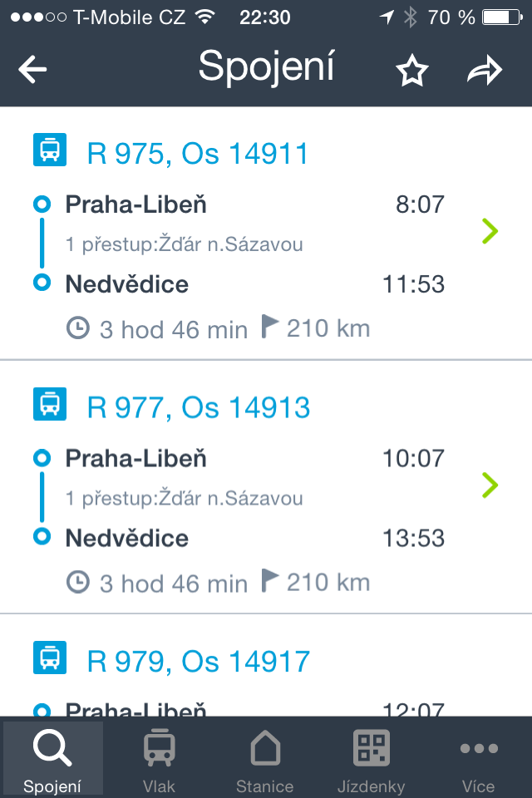Tap train icon beside R 977, Os 14913
This screenshot has height=798, width=532.
(x=49, y=404)
